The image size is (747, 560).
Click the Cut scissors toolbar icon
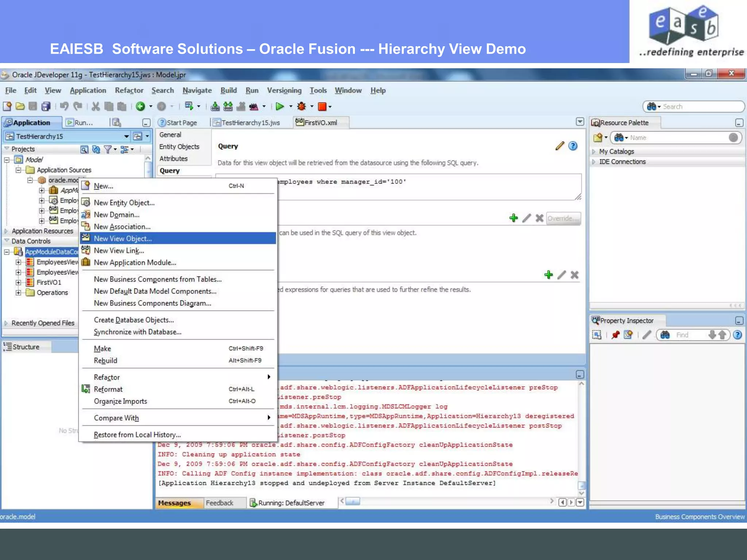[x=96, y=106]
